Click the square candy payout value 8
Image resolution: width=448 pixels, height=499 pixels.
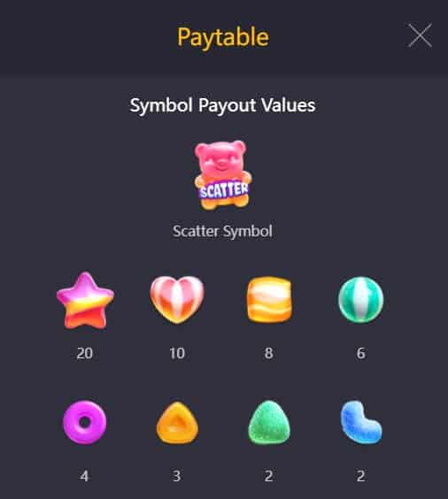point(269,353)
